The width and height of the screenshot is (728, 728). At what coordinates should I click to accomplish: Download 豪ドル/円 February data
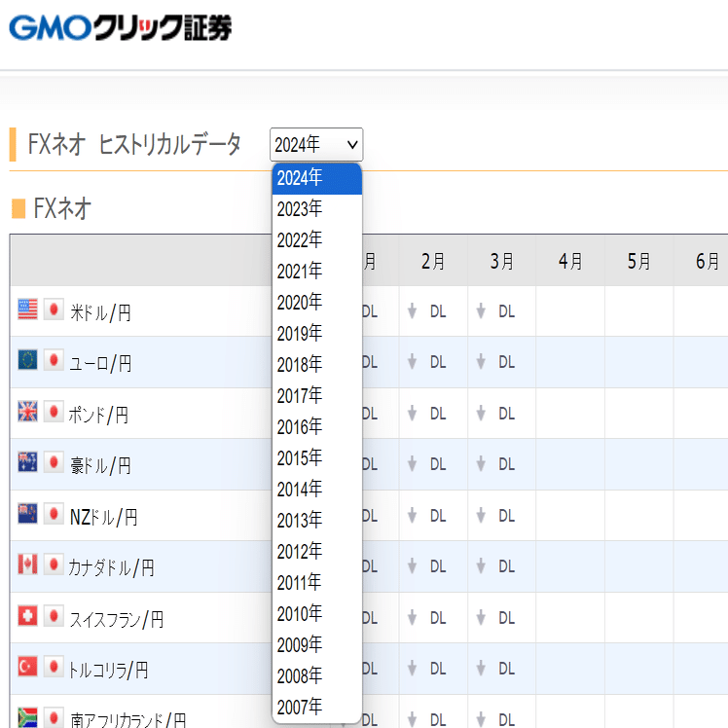(427, 464)
